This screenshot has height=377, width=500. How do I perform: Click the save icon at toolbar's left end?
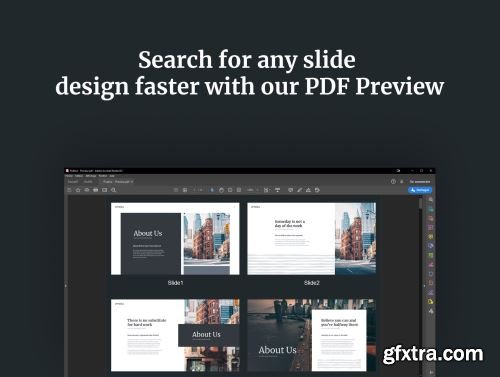click(69, 190)
